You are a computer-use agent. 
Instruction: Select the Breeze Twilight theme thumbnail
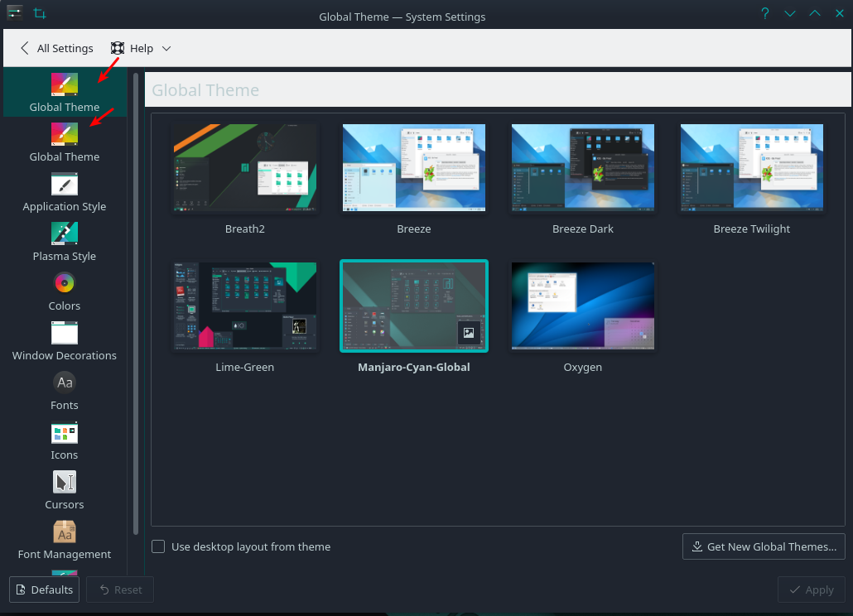[x=752, y=167]
